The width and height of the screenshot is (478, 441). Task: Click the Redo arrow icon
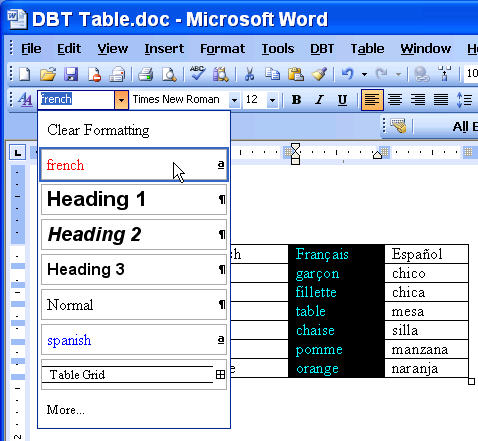coord(381,74)
